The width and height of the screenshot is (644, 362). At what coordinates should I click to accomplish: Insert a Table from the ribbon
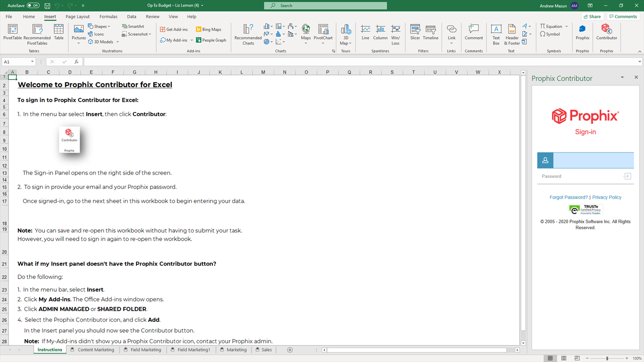59,33
